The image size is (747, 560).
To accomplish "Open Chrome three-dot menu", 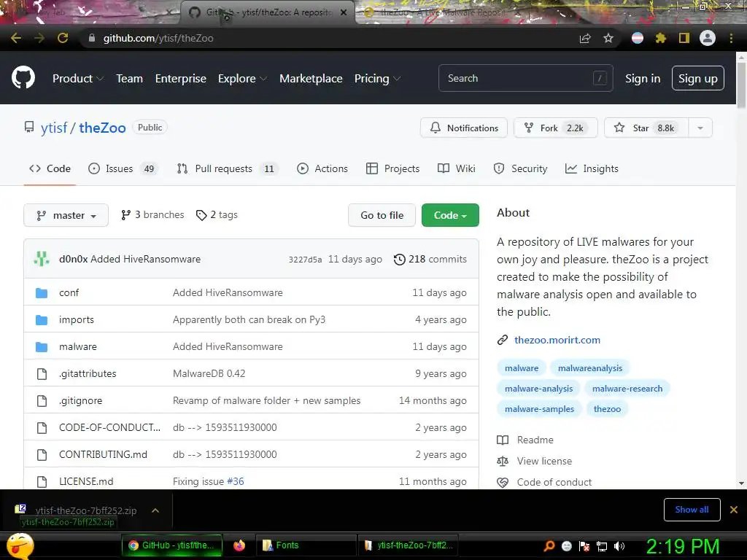I will (731, 38).
